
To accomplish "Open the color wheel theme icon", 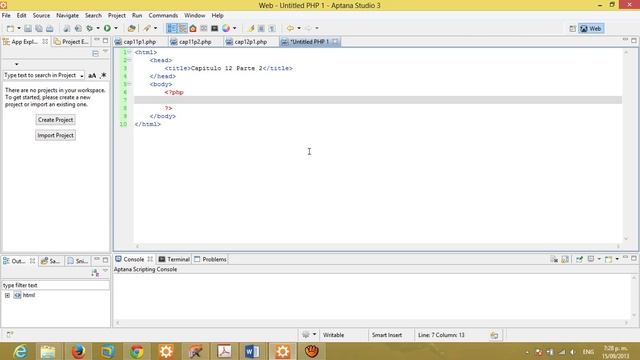I will (x=226, y=28).
